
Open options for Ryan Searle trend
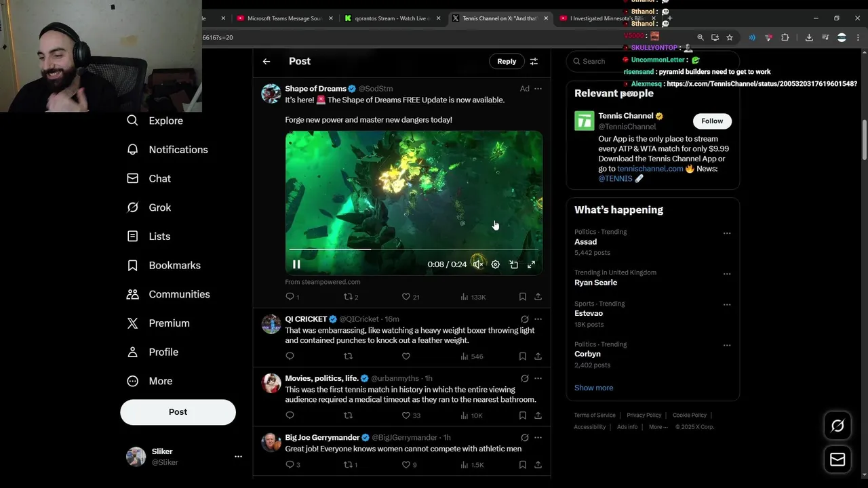pyautogui.click(x=727, y=274)
